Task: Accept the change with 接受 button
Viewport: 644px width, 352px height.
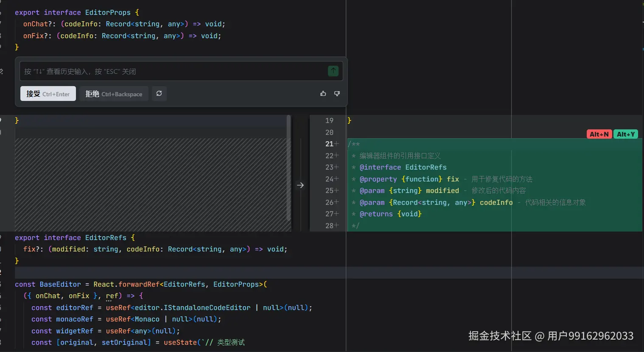Action: pos(48,94)
